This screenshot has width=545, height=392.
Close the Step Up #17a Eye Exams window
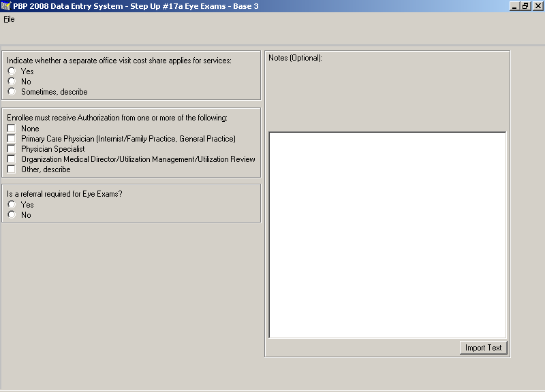(x=538, y=6)
